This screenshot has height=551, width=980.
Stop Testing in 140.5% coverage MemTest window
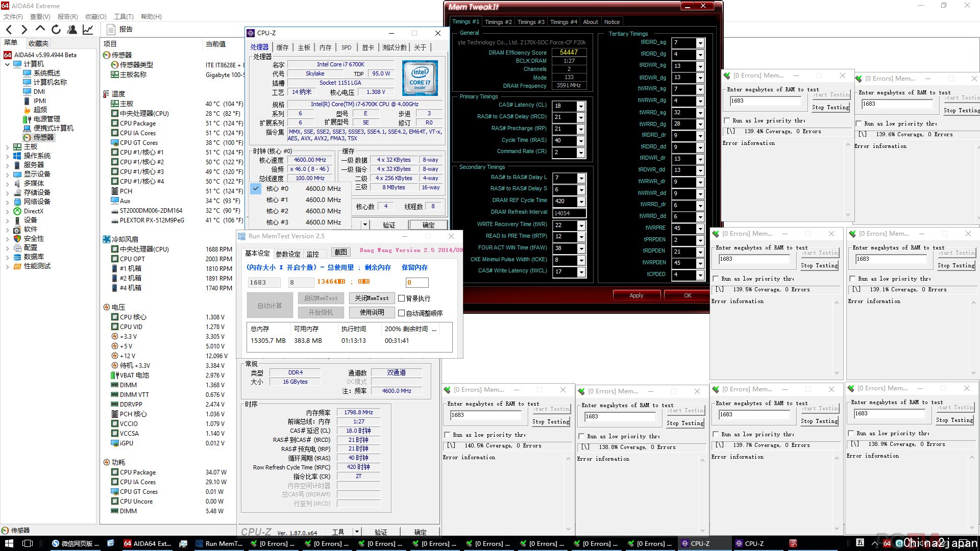(x=550, y=422)
